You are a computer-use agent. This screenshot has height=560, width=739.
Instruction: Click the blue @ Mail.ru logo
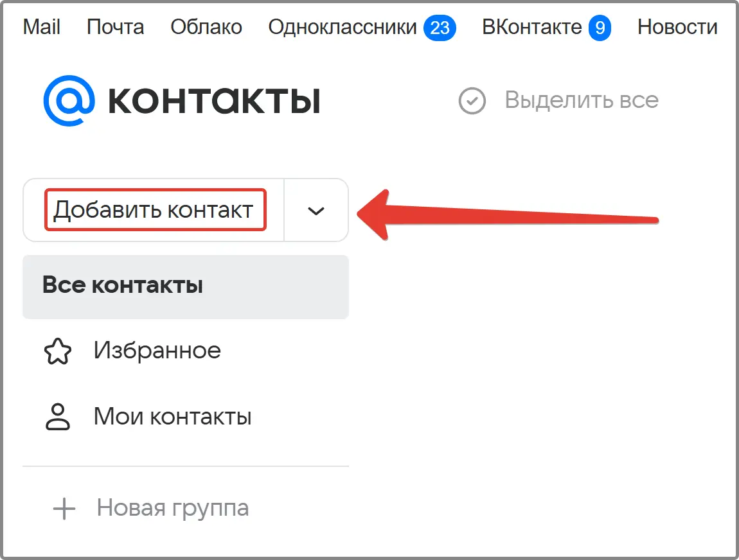point(69,101)
